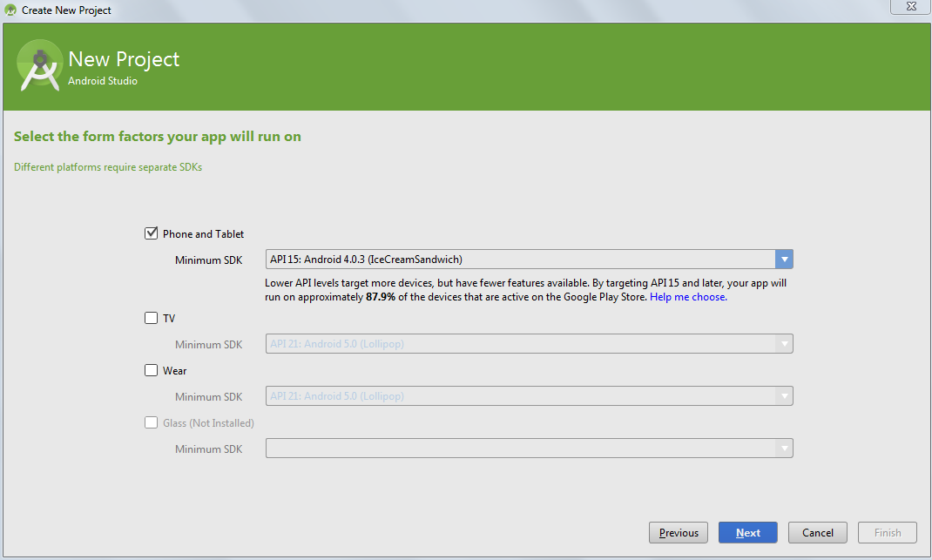932x560 pixels.
Task: Click the Finish button
Action: click(888, 532)
